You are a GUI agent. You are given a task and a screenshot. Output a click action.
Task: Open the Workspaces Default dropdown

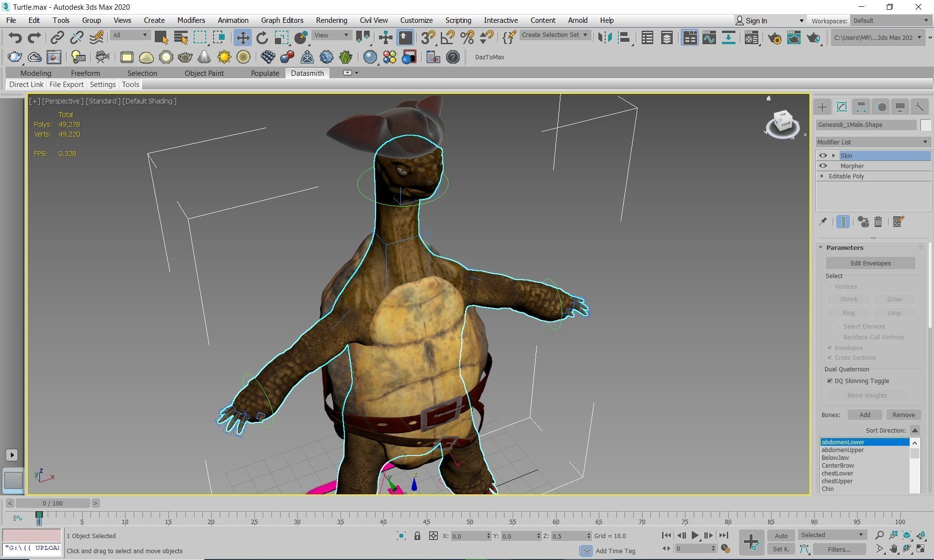[x=890, y=20]
